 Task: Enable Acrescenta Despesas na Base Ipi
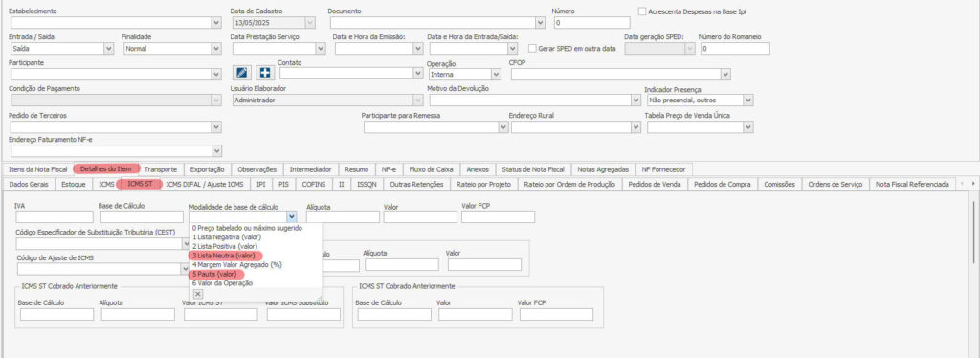(642, 11)
